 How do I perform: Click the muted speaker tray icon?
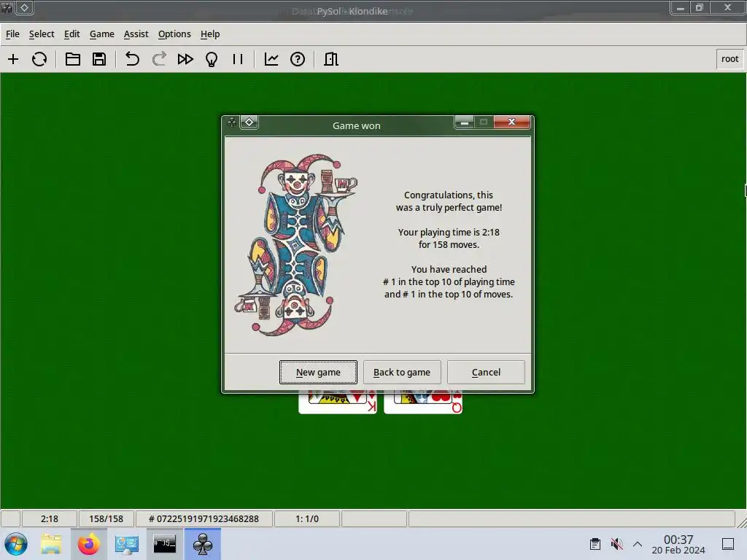point(617,544)
